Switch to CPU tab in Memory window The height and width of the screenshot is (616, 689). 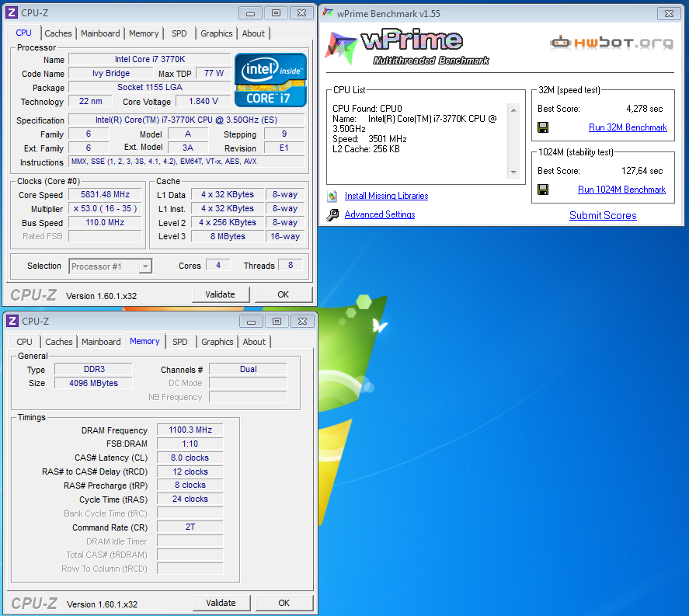tap(24, 342)
